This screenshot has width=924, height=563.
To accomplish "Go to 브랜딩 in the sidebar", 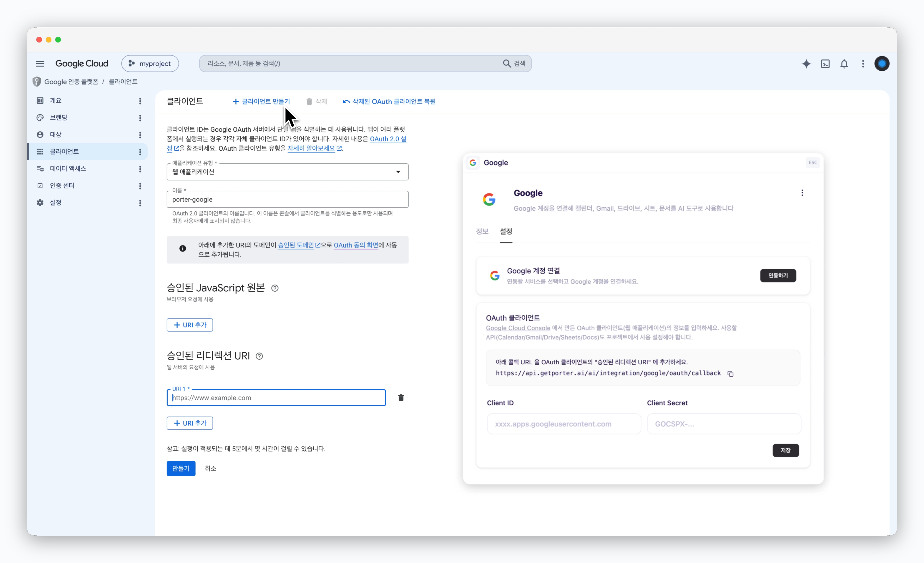I will (58, 117).
